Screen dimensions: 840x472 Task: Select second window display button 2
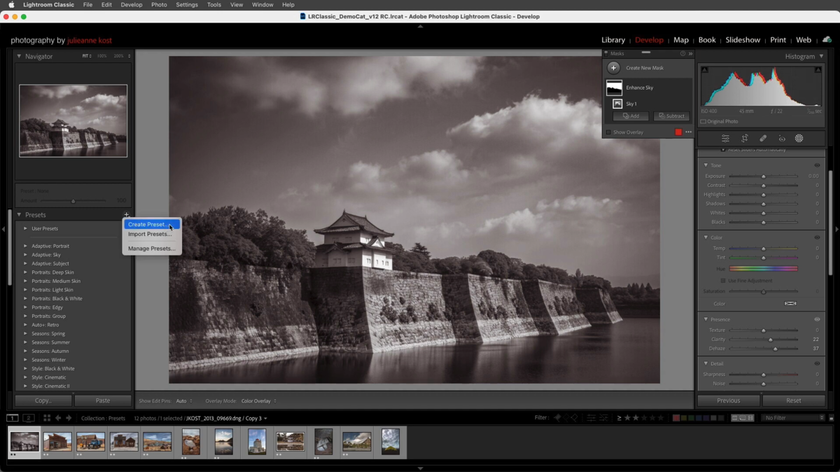[28, 418]
